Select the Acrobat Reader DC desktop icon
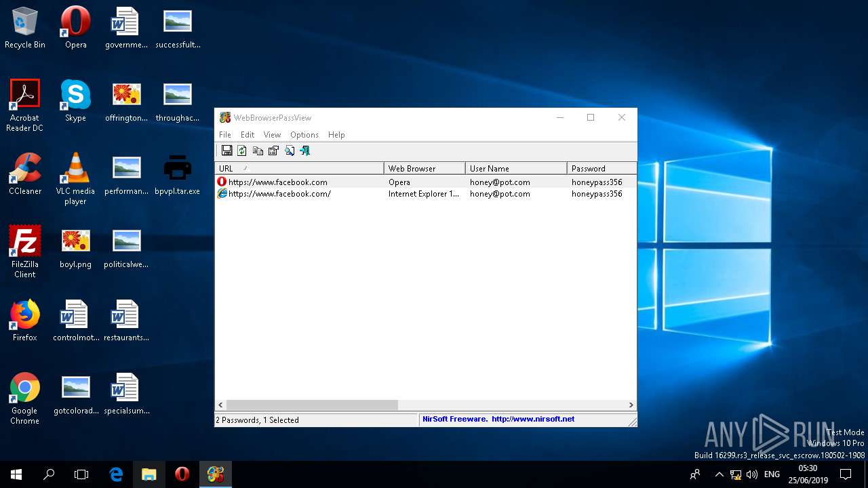 coord(25,105)
